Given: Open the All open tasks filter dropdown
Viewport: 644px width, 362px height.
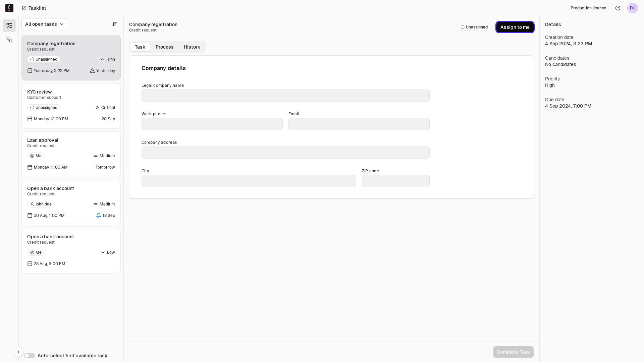Looking at the screenshot, I should (45, 24).
